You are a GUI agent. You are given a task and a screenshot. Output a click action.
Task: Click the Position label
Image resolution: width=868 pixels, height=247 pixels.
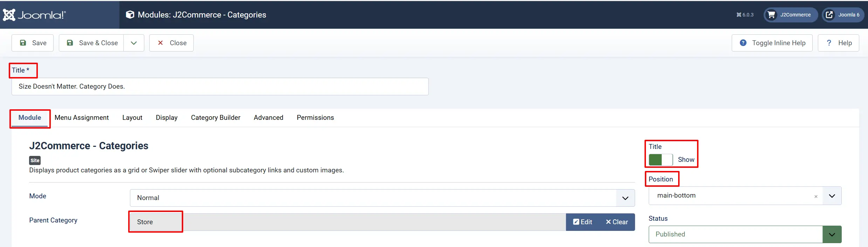(661, 179)
